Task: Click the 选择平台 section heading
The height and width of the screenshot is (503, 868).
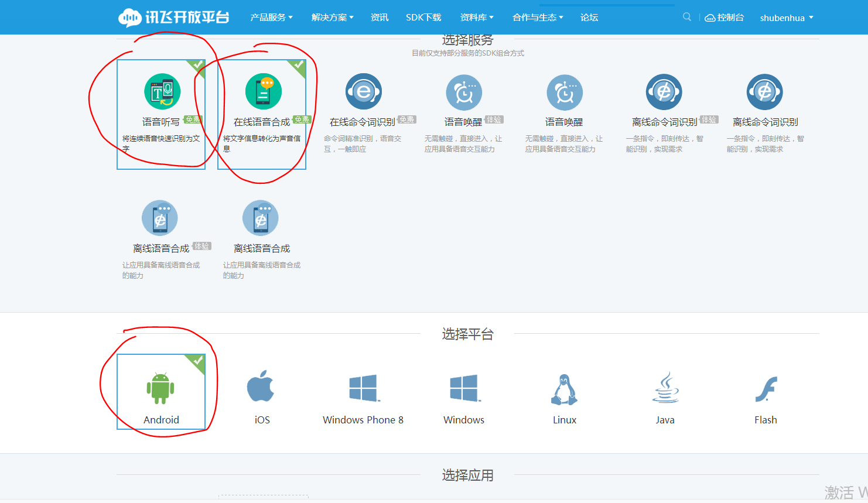Action: click(468, 334)
